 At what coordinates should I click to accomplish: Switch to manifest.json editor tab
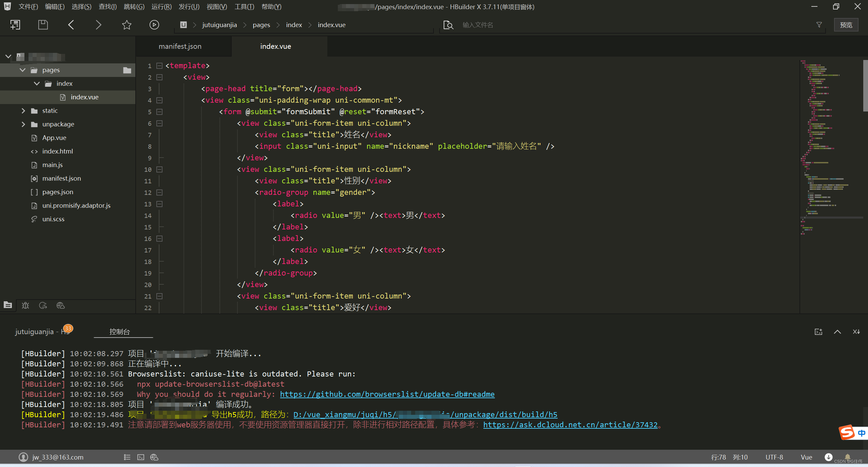click(x=180, y=46)
